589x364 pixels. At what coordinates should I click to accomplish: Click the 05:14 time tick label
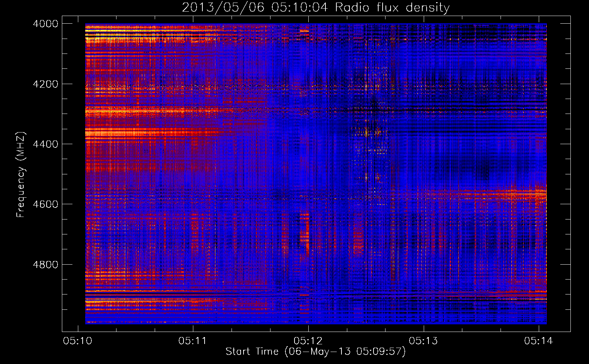pyautogui.click(x=538, y=341)
